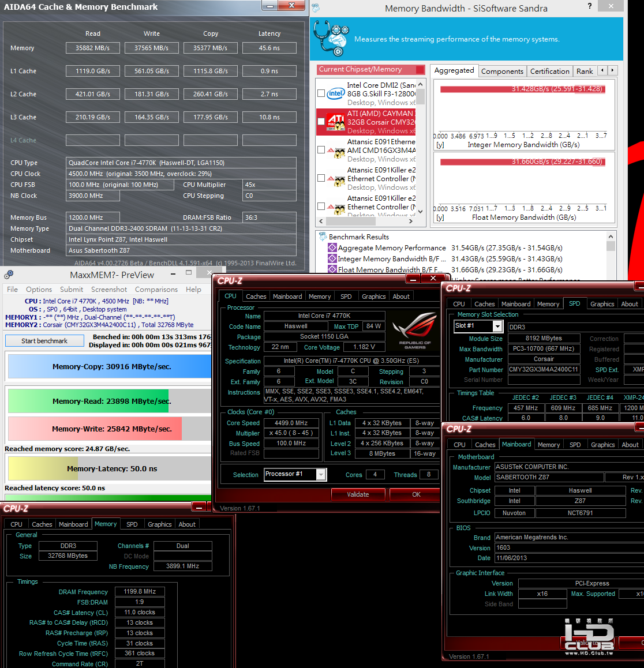The width and height of the screenshot is (644, 668).
Task: Click the MaxxMEM title bar icon
Action: pyautogui.click(x=9, y=275)
